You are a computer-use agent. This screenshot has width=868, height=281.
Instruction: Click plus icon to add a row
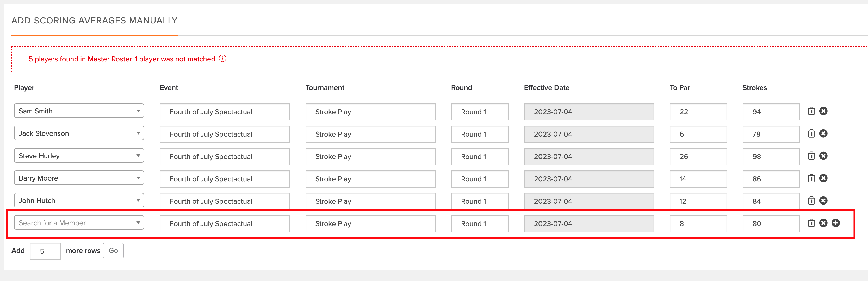835,223
